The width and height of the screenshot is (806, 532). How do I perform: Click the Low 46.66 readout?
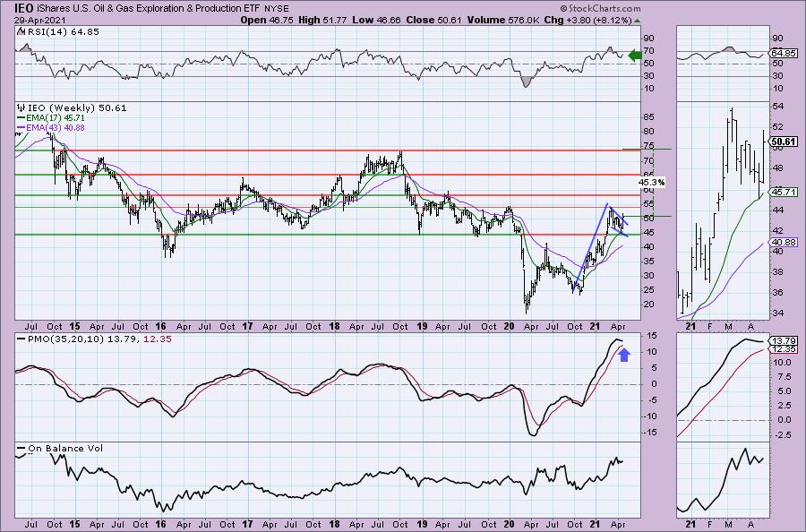click(x=376, y=20)
